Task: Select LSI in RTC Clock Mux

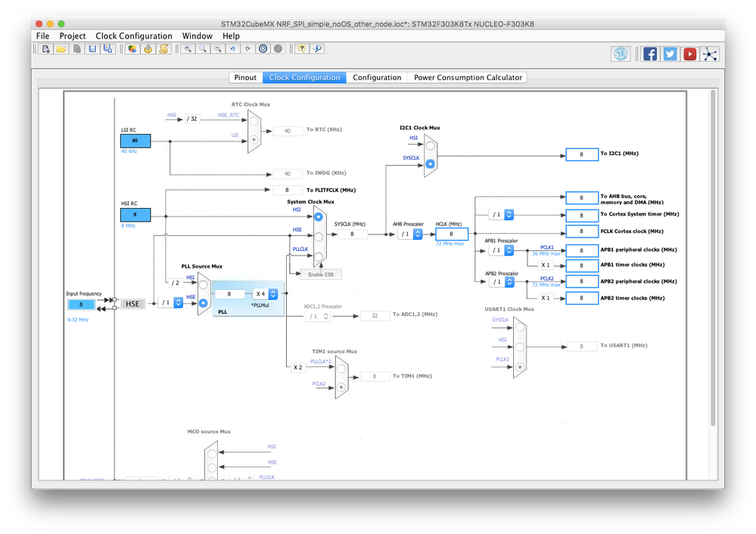Action: [x=254, y=140]
